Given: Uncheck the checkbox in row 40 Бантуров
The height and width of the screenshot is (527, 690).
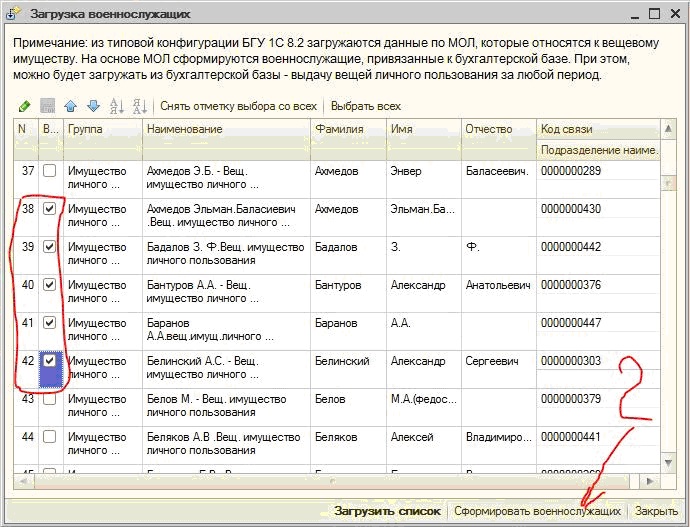Looking at the screenshot, I should 49,286.
